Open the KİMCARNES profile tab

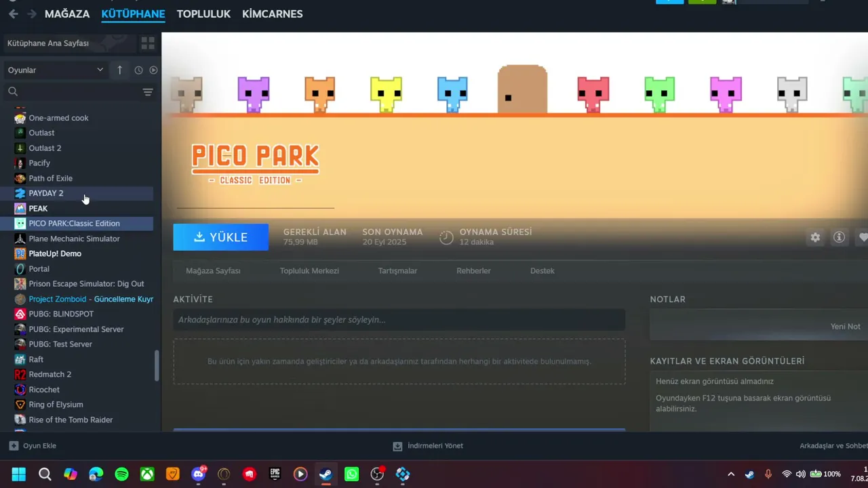[x=273, y=14]
